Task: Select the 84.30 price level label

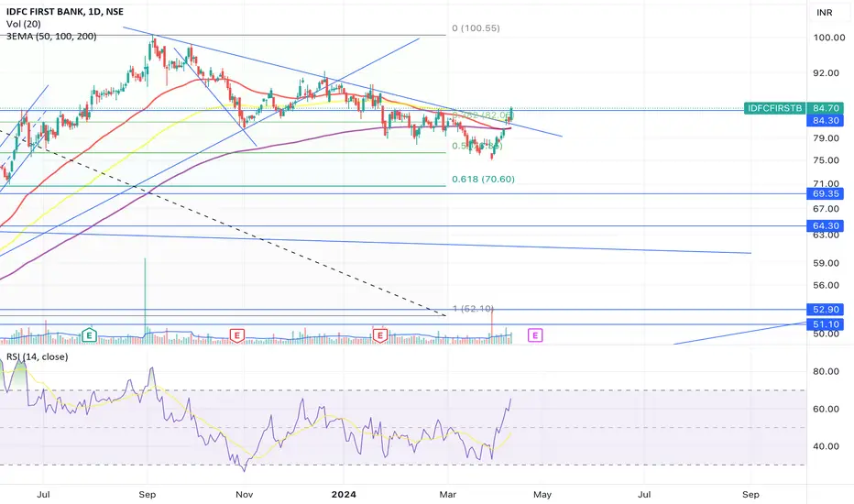Action: pyautogui.click(x=825, y=120)
